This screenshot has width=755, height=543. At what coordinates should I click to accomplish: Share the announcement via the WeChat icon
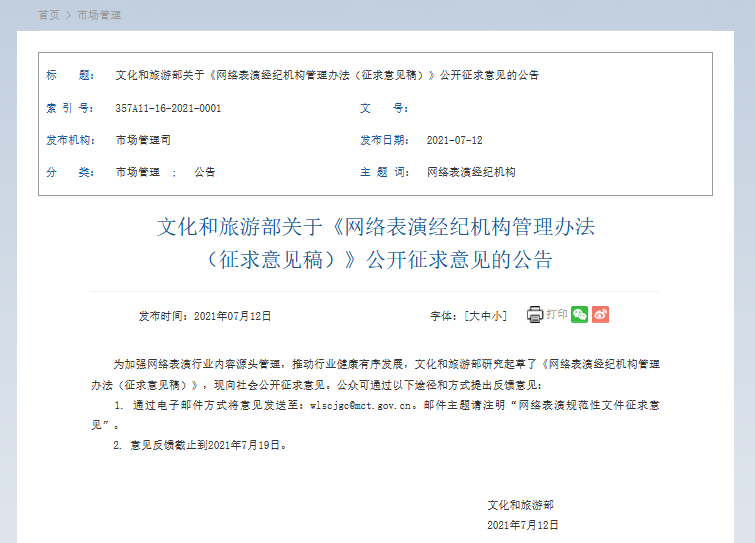click(x=579, y=314)
